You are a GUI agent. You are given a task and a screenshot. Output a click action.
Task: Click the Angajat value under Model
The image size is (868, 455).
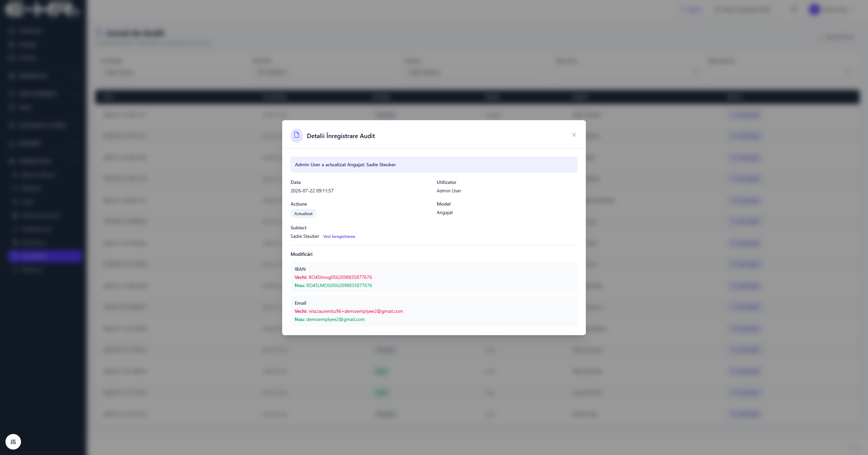(445, 212)
